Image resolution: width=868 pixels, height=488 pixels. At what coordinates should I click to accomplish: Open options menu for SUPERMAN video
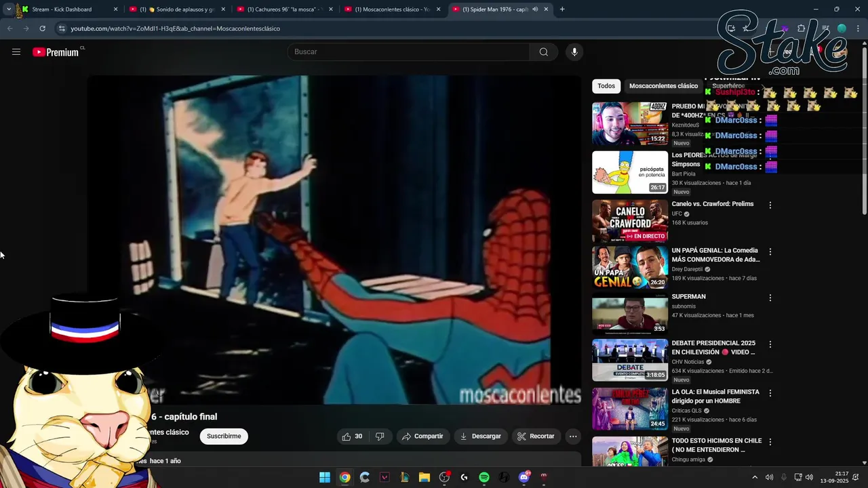[770, 298]
